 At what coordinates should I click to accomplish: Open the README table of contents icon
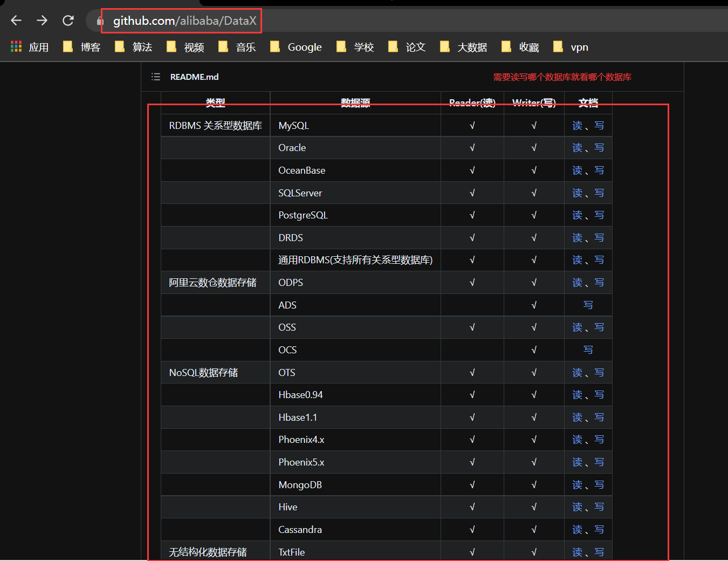[156, 77]
